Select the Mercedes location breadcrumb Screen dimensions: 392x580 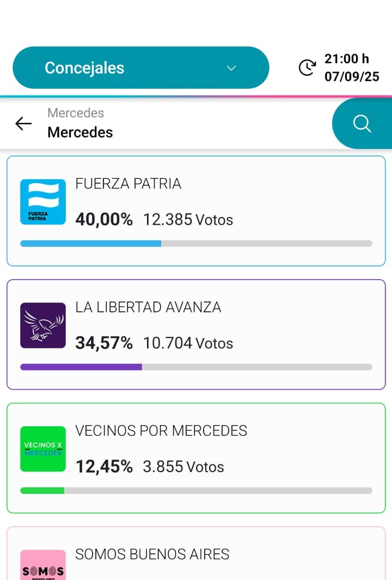pos(76,113)
